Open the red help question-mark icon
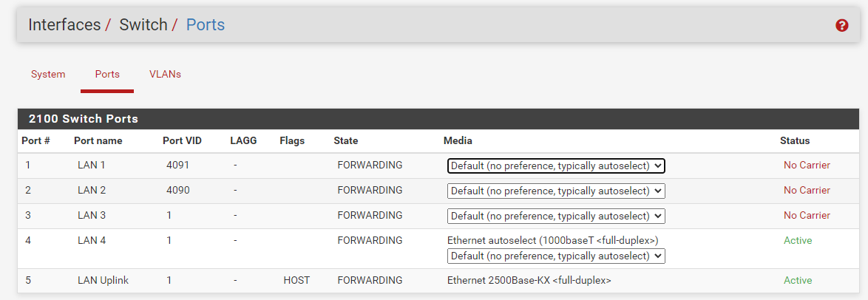Image resolution: width=868 pixels, height=300 pixels. [x=842, y=25]
